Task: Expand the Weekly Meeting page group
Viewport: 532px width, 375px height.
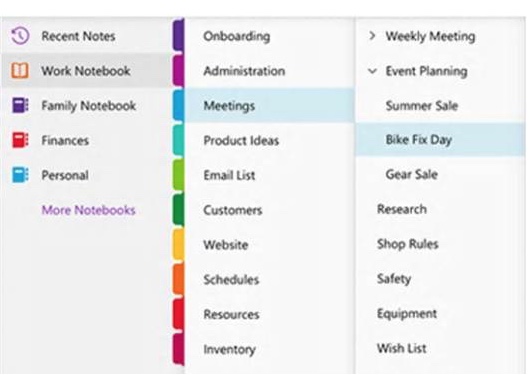Action: point(372,35)
